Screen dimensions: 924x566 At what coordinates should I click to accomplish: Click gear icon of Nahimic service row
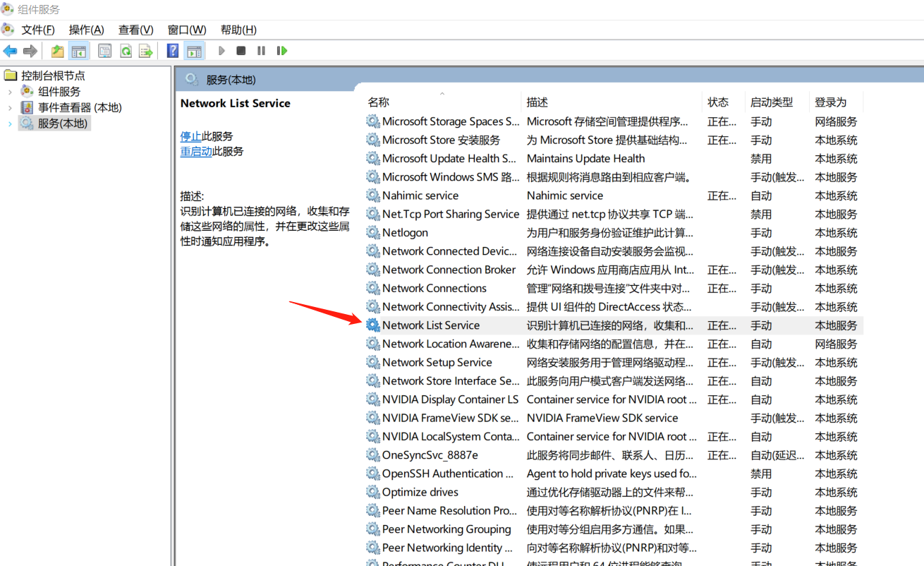(372, 195)
